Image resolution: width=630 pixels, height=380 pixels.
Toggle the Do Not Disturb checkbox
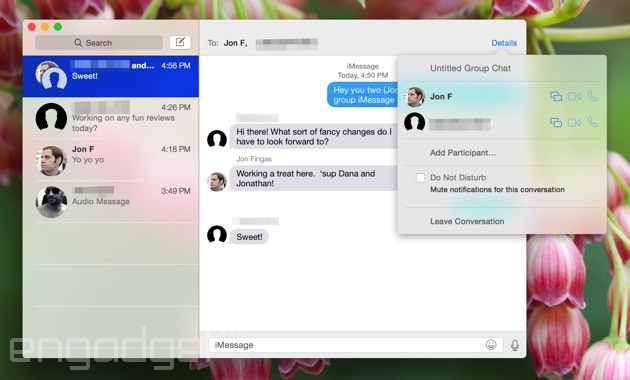point(420,178)
